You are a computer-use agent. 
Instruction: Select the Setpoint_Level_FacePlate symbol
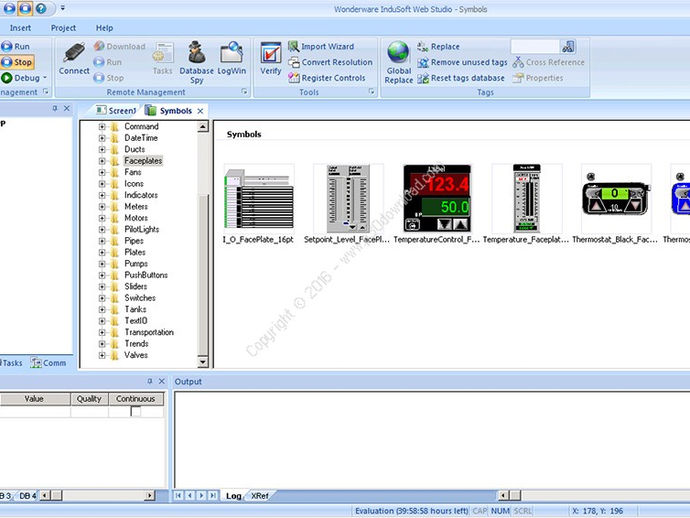(347, 204)
